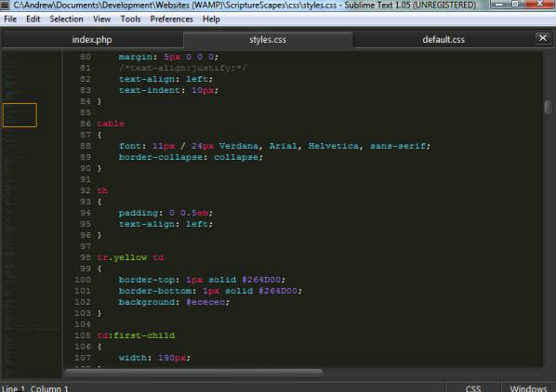Open the View menu

101,20
